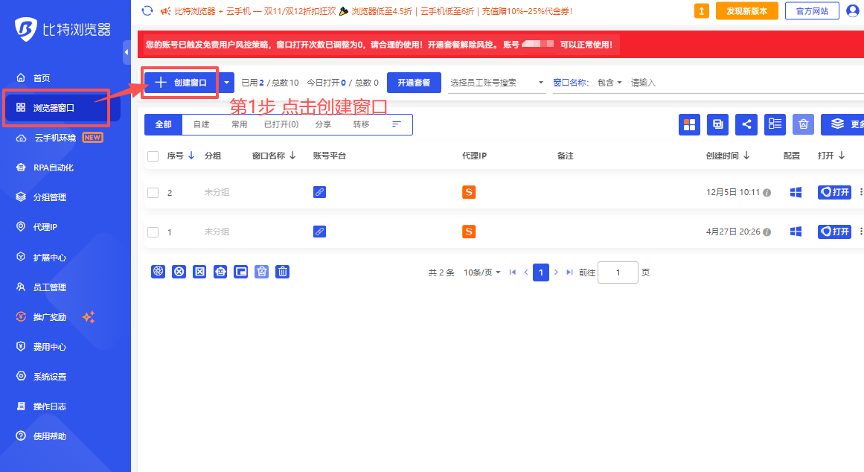Click the upload icon in top bar
This screenshot has width=864, height=472.
[x=701, y=11]
